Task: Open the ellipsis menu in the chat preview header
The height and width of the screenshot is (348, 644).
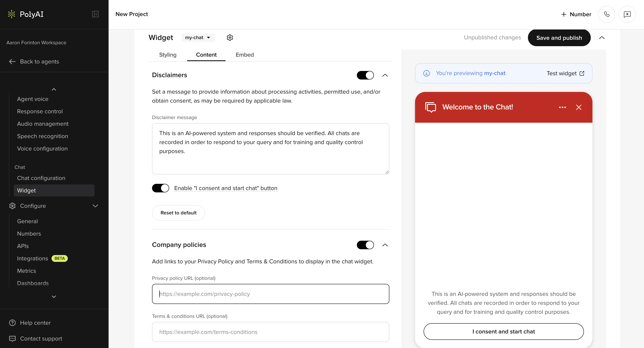Action: click(x=562, y=107)
